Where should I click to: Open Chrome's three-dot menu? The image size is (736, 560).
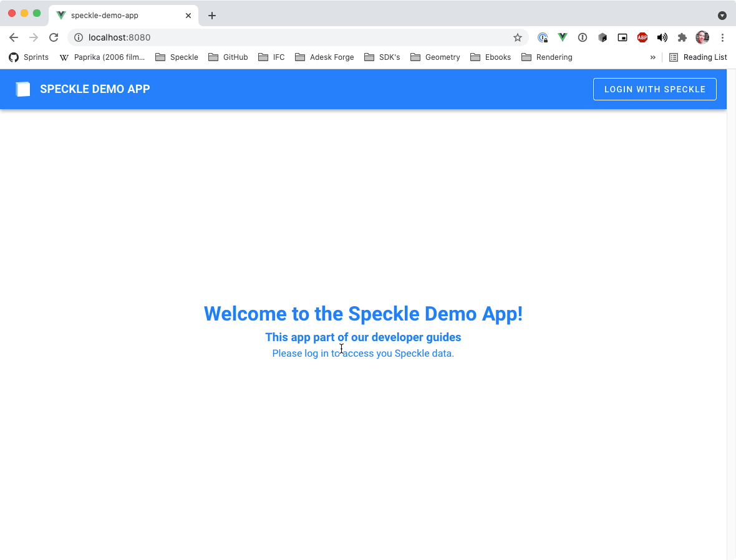722,37
